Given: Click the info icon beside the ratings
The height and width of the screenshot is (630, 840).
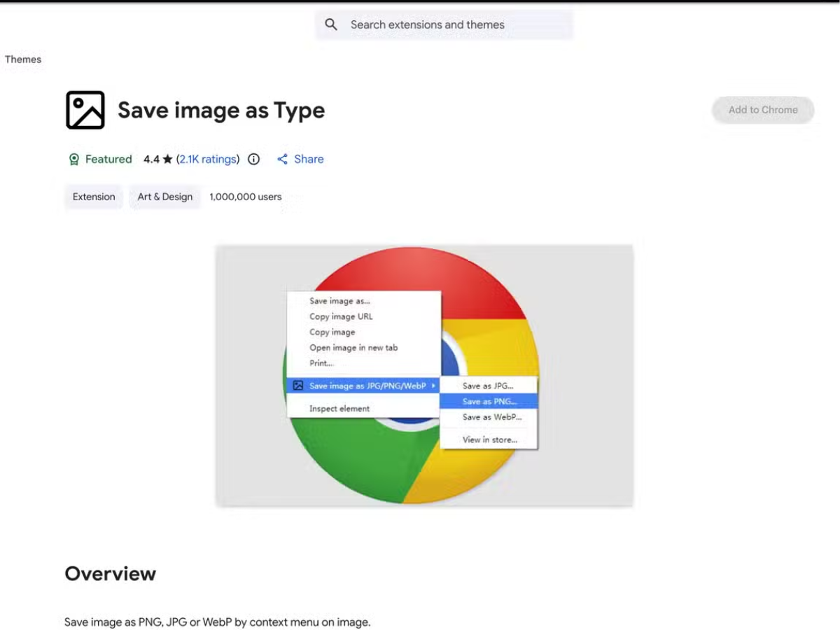Looking at the screenshot, I should 253,159.
